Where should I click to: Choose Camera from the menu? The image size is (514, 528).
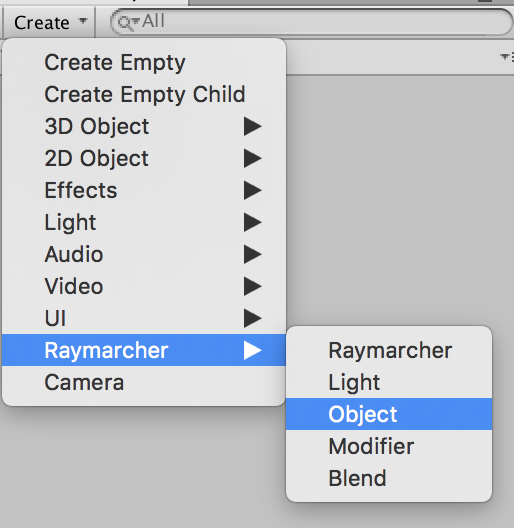[144, 382]
